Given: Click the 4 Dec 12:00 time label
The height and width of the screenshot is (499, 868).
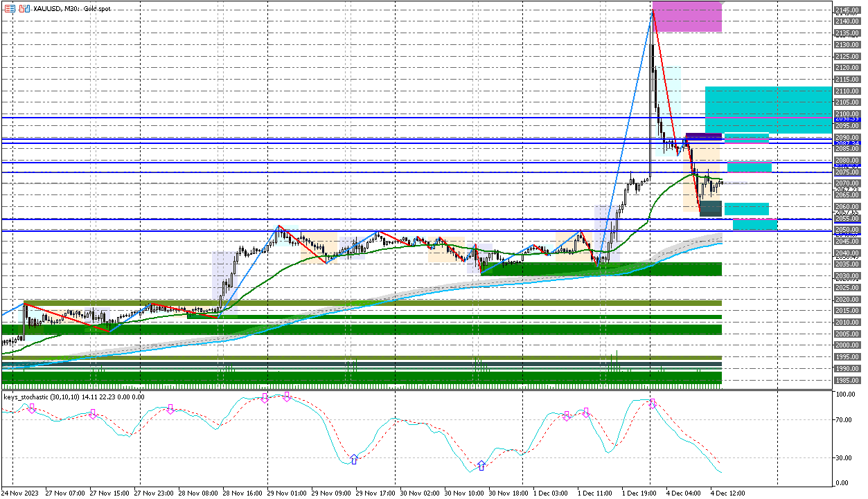Looking at the screenshot, I should point(727,493).
